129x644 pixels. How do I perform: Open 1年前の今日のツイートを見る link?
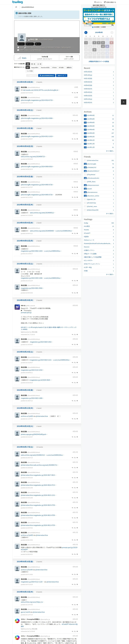[x=99, y=62]
